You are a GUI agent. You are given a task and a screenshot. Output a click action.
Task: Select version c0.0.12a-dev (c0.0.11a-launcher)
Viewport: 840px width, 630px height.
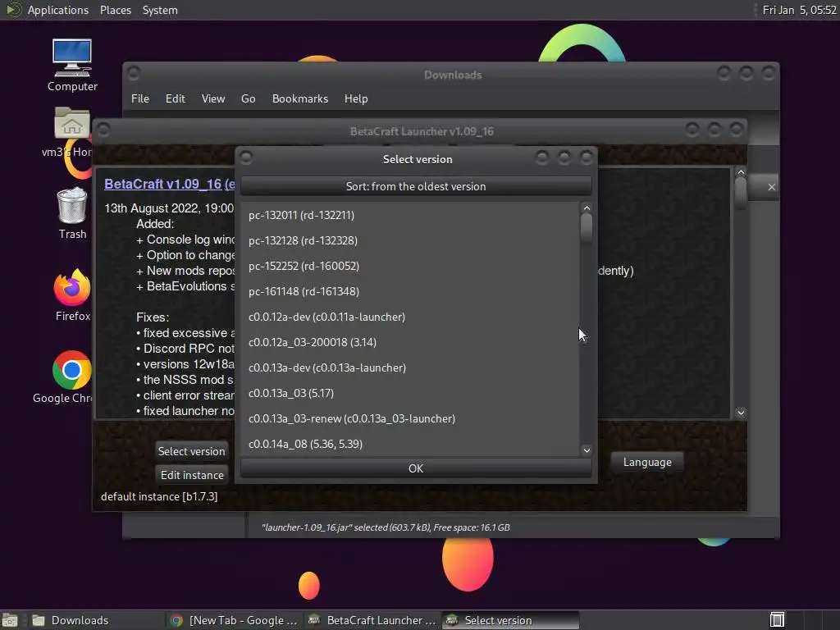click(410, 317)
